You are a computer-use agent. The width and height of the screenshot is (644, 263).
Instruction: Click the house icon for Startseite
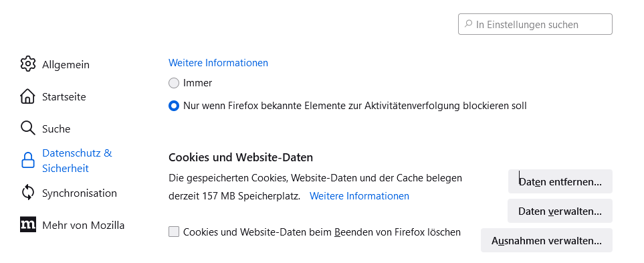[x=27, y=96]
